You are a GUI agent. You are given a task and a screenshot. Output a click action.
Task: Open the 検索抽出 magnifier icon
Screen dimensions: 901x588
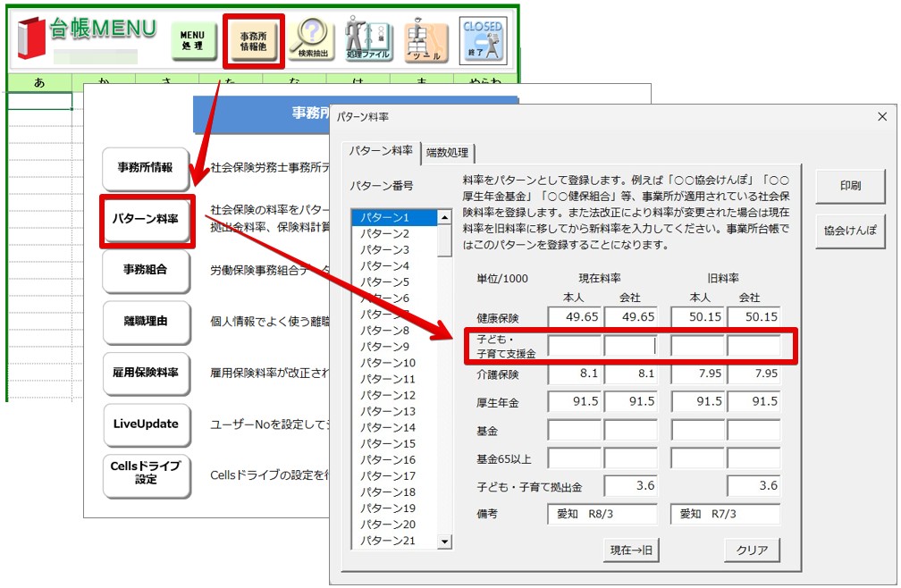click(312, 41)
